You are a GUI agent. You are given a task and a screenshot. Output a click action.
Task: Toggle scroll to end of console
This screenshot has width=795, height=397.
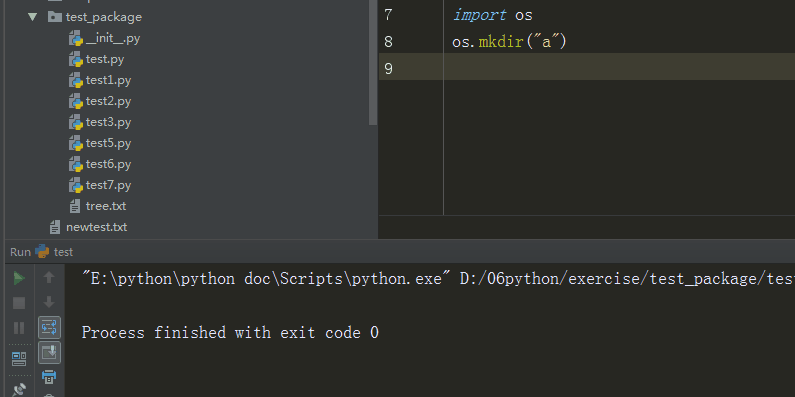49,352
